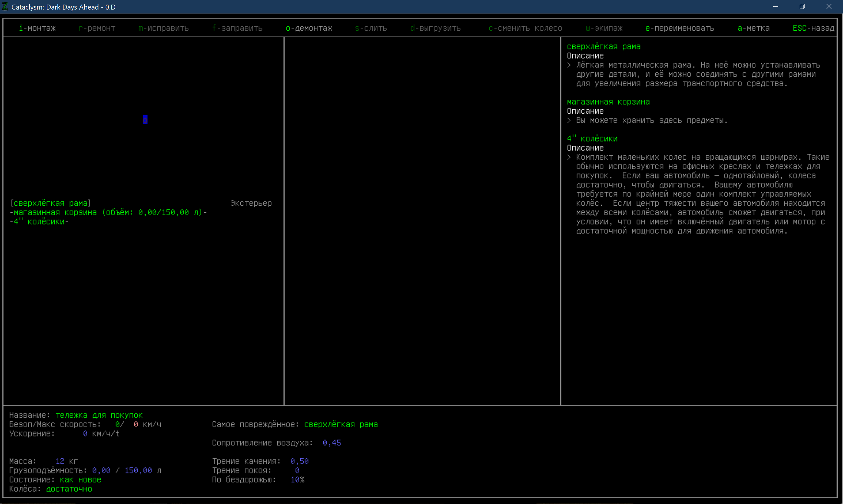
Task: Click the blue cart tile on map
Action: [145, 119]
